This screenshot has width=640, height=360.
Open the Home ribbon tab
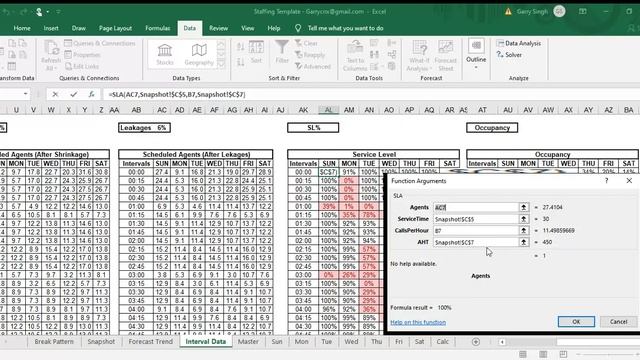tap(22, 28)
